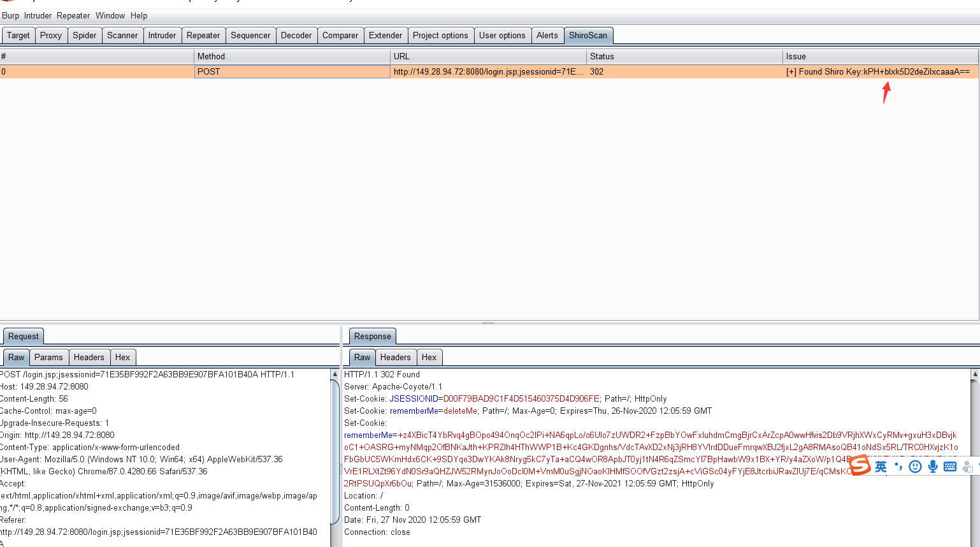Open the Alerts tab
The width and height of the screenshot is (980, 547).
[547, 35]
